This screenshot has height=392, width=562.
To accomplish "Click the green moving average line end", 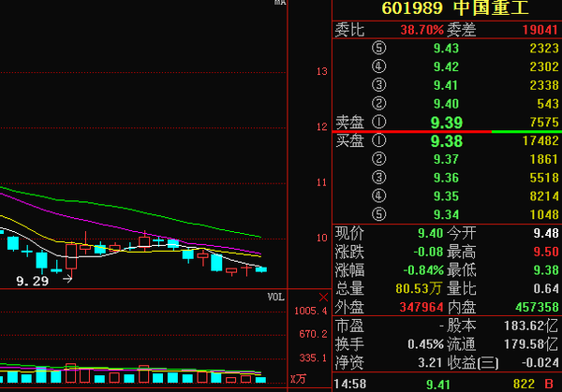I will [259, 237].
